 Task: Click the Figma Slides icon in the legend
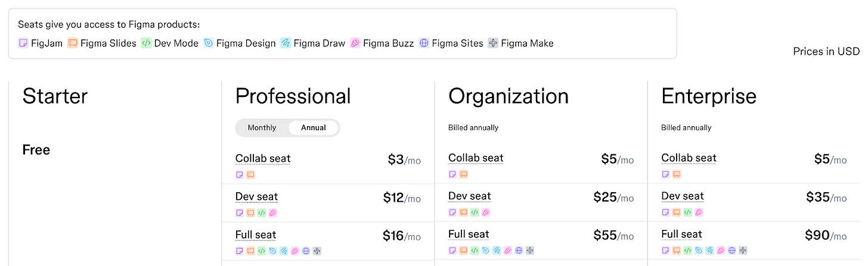click(73, 43)
